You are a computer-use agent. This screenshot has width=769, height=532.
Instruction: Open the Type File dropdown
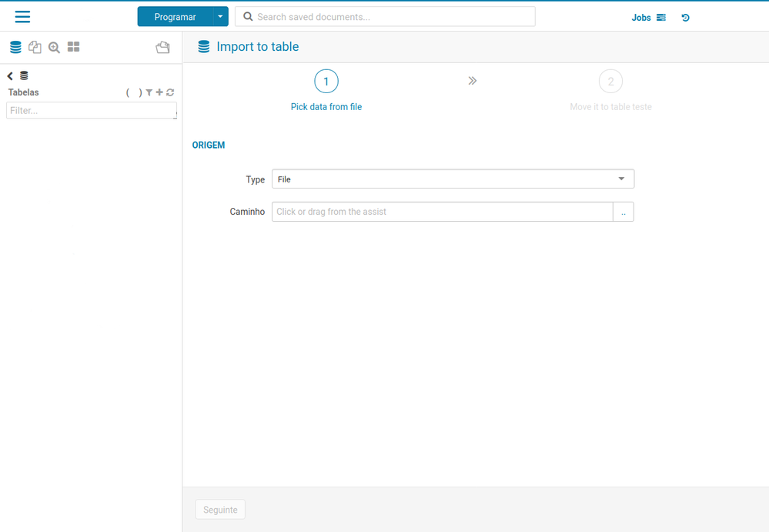point(453,179)
